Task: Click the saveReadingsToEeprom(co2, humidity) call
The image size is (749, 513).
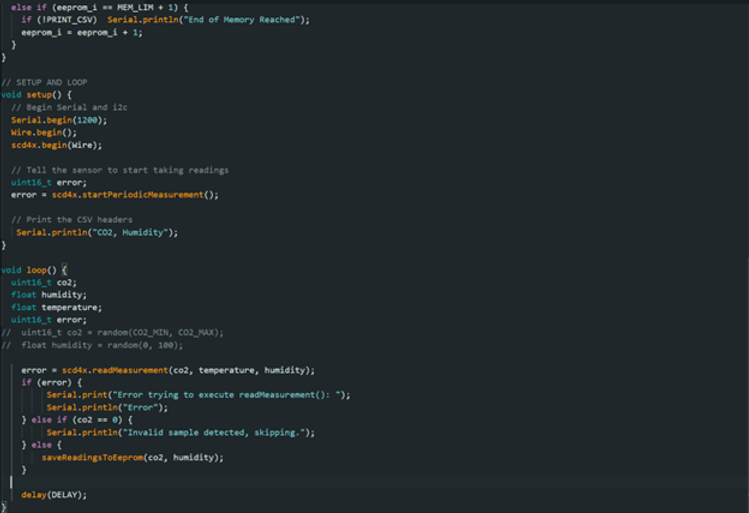Action: tap(132, 458)
